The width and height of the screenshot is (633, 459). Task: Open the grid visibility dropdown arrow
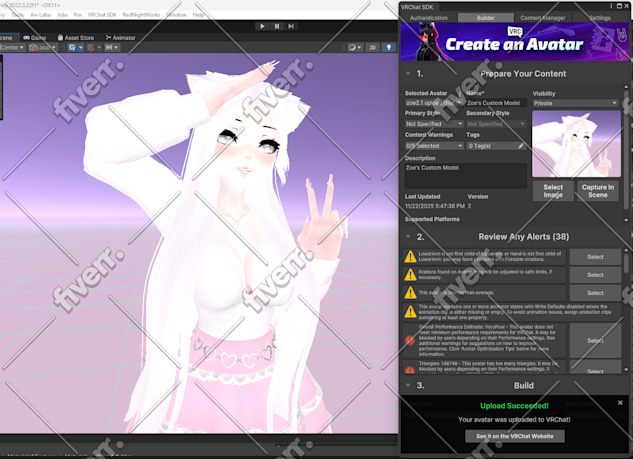81,47
